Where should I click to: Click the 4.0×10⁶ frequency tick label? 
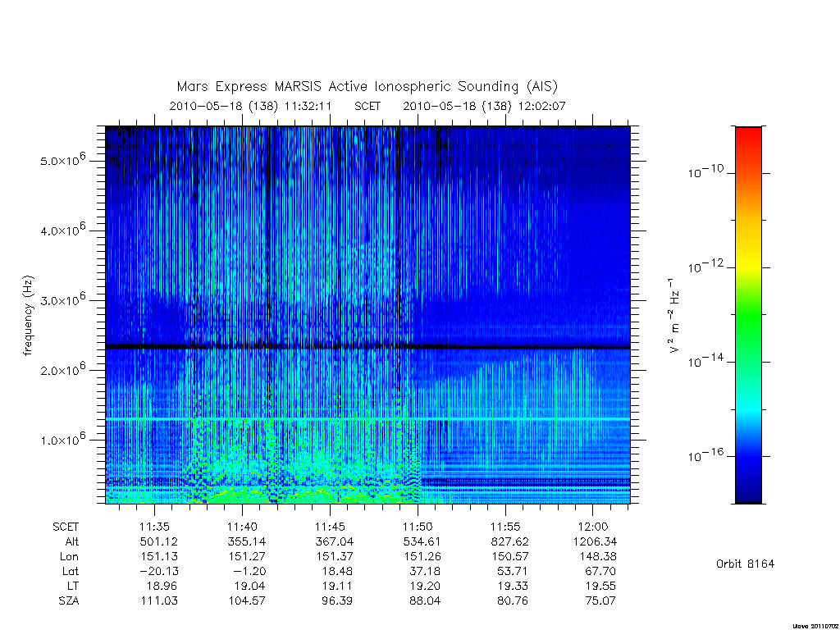pos(62,230)
